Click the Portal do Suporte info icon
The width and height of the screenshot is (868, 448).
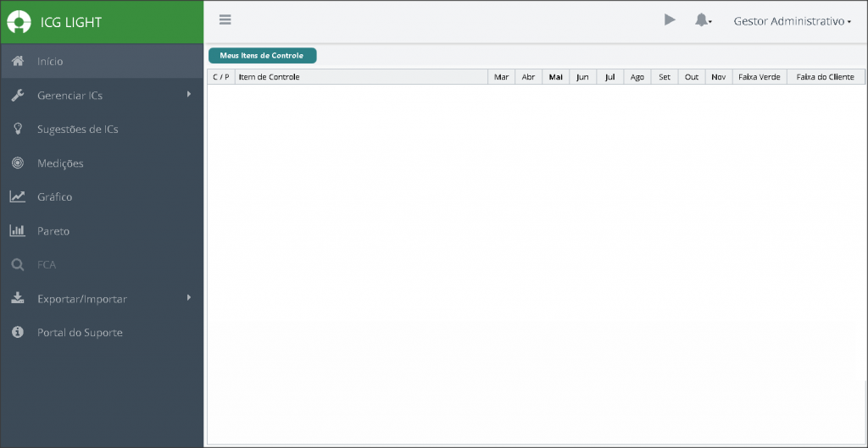(x=18, y=333)
